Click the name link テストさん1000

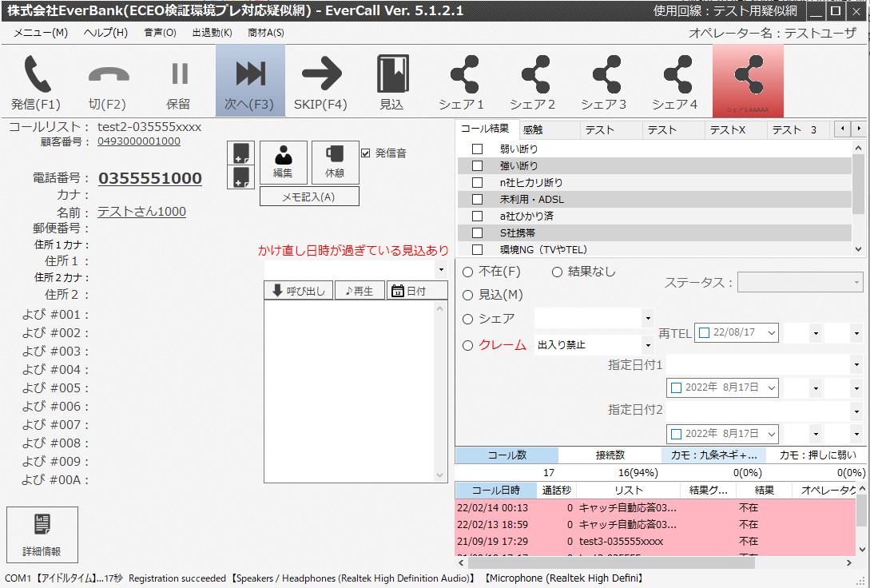[141, 212]
